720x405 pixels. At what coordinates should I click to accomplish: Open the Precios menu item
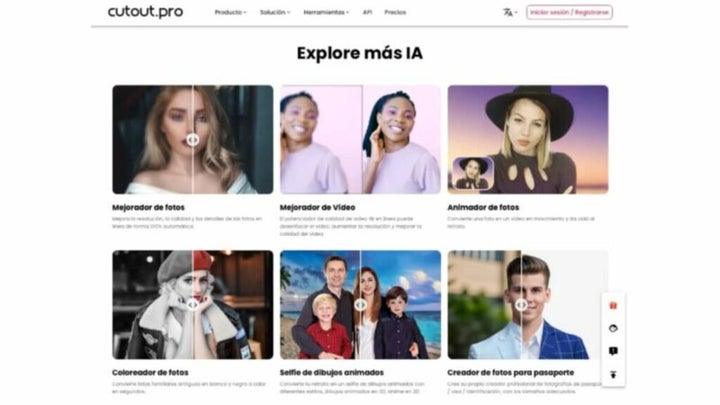pos(395,12)
